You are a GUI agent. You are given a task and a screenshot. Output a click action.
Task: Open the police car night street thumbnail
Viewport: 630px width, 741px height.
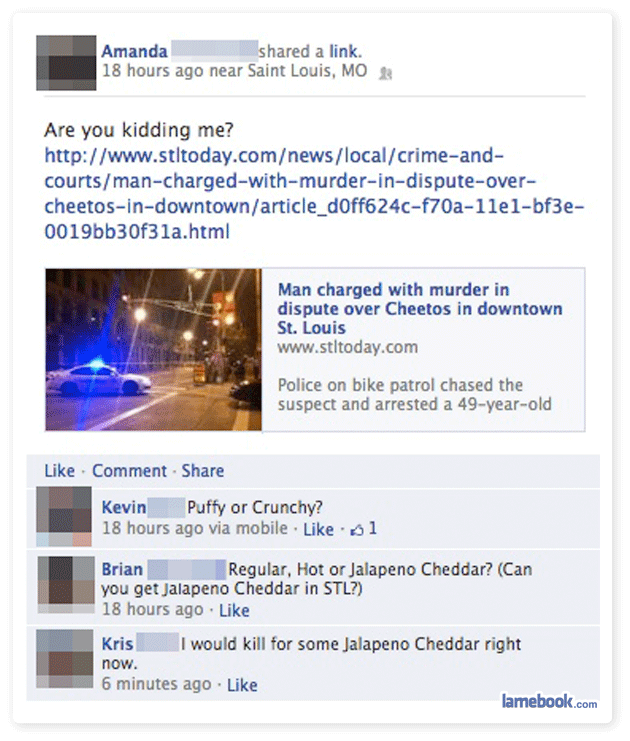pyautogui.click(x=154, y=350)
